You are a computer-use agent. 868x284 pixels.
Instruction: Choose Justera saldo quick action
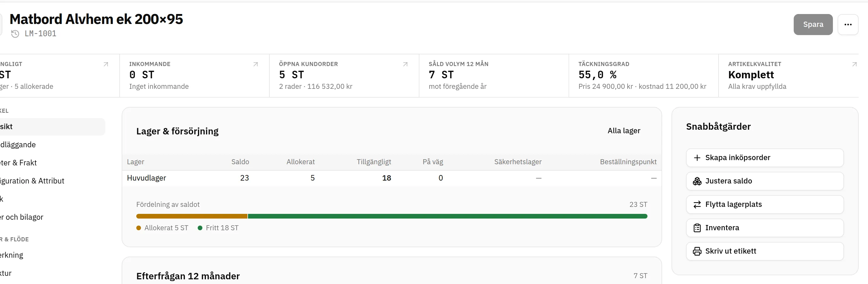pyautogui.click(x=764, y=181)
